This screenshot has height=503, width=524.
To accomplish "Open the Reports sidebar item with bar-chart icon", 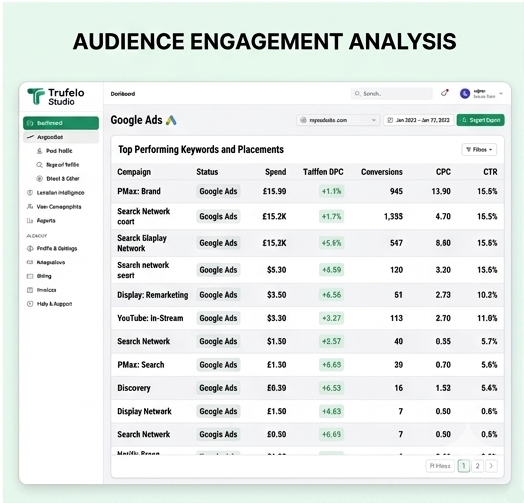I will pos(41,221).
